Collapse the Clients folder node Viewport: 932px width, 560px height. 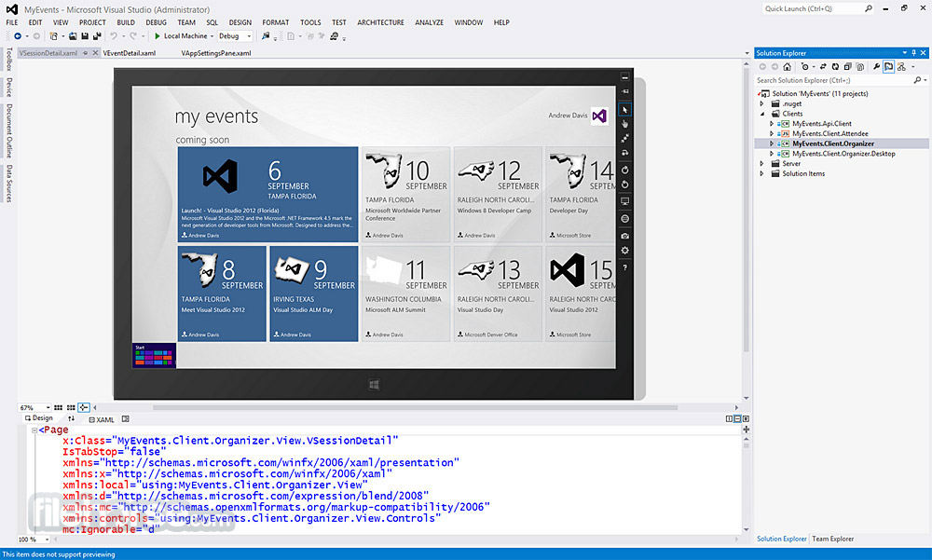coord(762,114)
